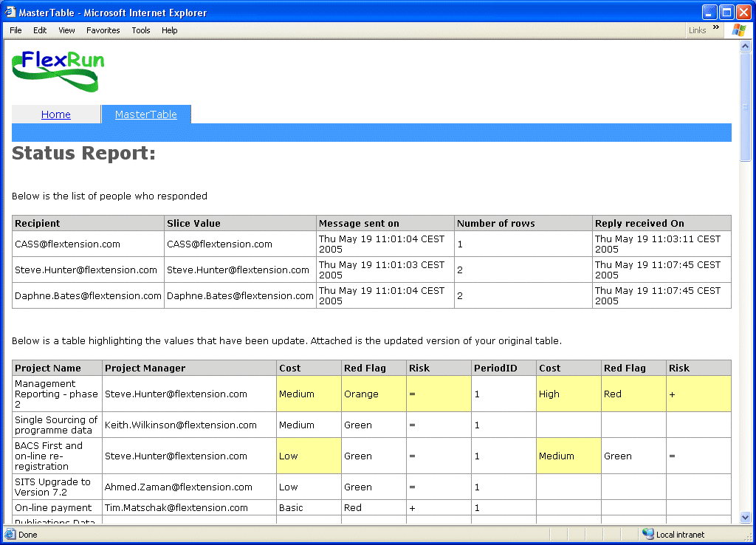Click the Local intranet status text
The width and height of the screenshot is (756, 545).
(x=680, y=535)
